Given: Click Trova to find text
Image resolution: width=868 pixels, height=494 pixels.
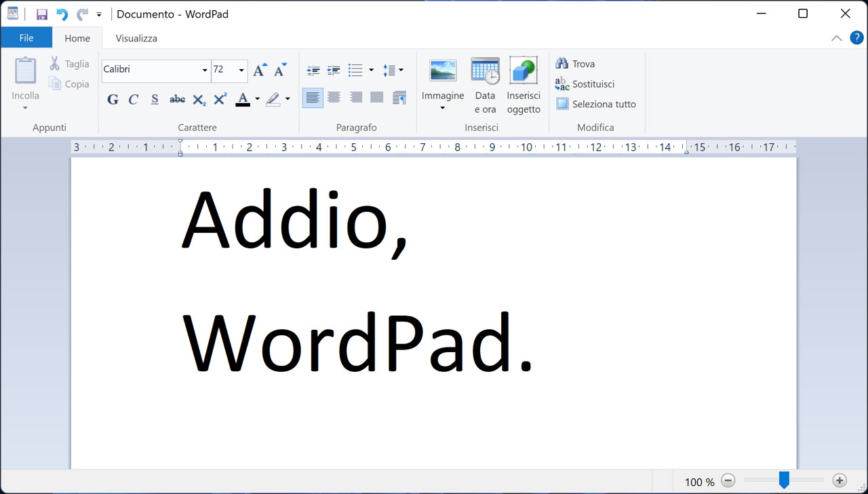Looking at the screenshot, I should pos(575,64).
